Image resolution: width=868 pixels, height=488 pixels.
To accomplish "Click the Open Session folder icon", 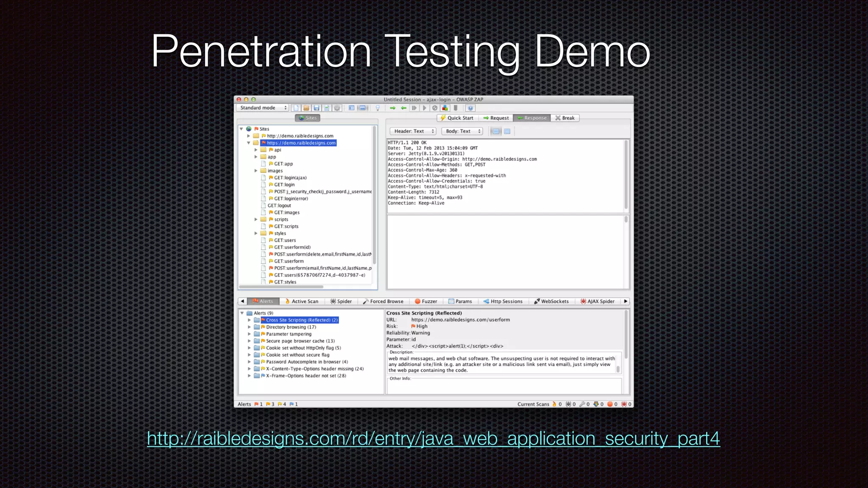I will coord(306,108).
